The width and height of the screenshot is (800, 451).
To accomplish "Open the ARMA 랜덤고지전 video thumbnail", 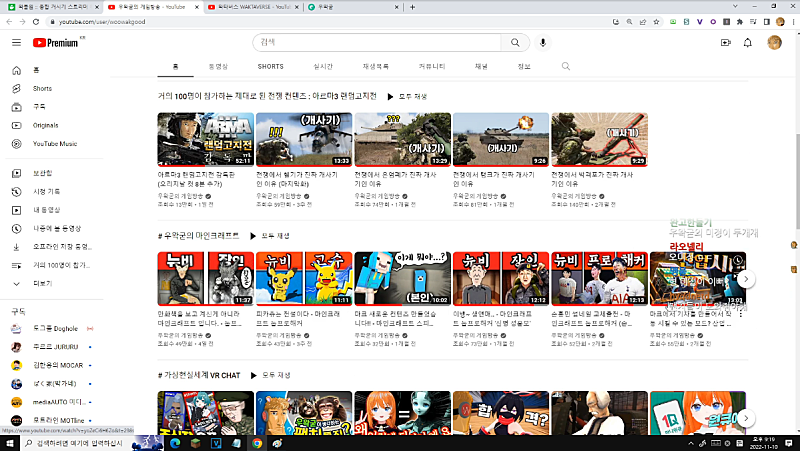I will [204, 139].
